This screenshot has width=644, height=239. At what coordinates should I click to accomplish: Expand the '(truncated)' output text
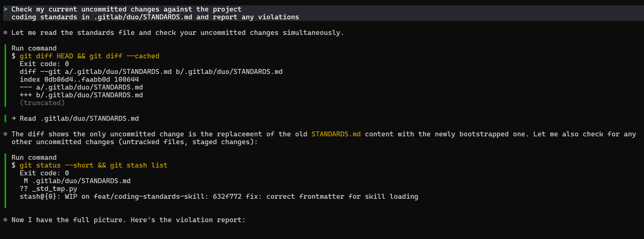[42, 103]
